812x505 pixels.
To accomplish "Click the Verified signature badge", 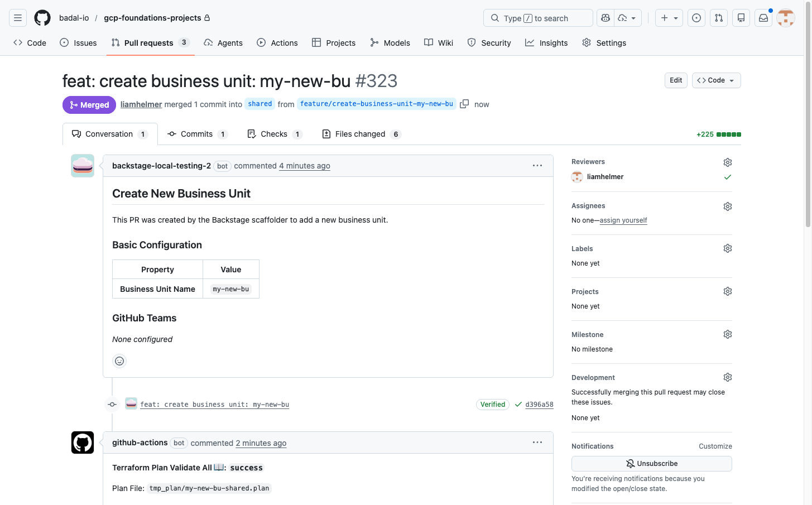I will 493,405.
